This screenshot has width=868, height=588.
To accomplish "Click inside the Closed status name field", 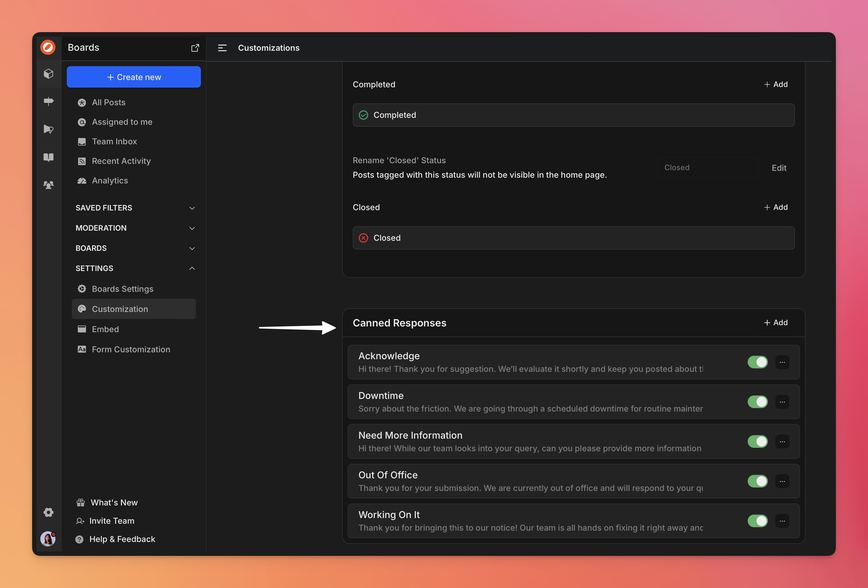I will click(708, 168).
